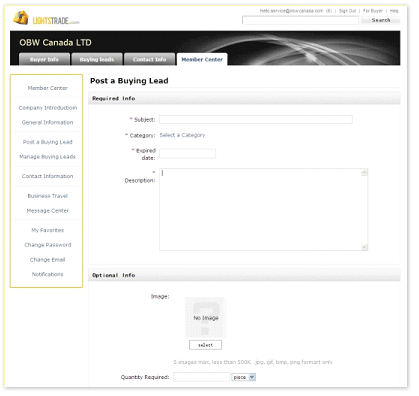Open Message Center in sidebar

(x=48, y=211)
